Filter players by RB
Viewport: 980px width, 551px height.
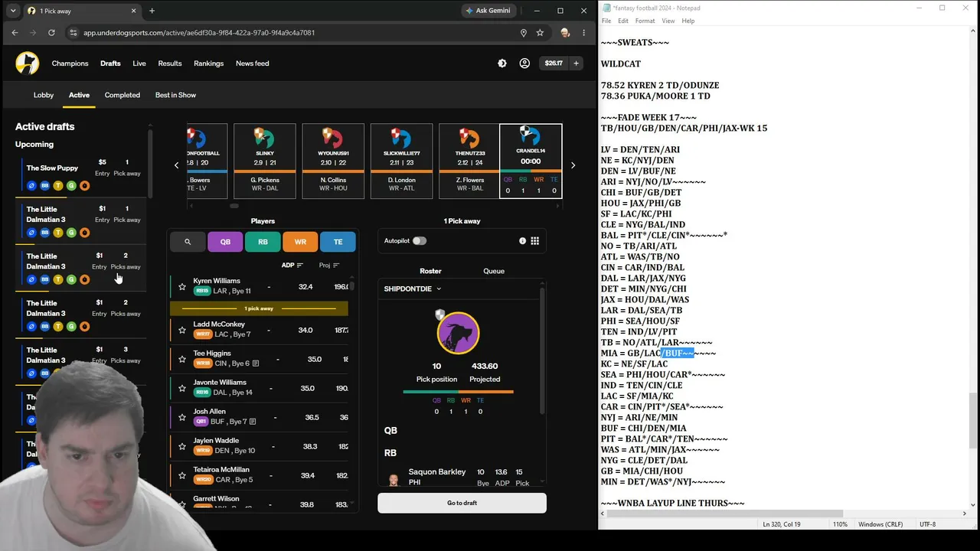click(x=263, y=242)
